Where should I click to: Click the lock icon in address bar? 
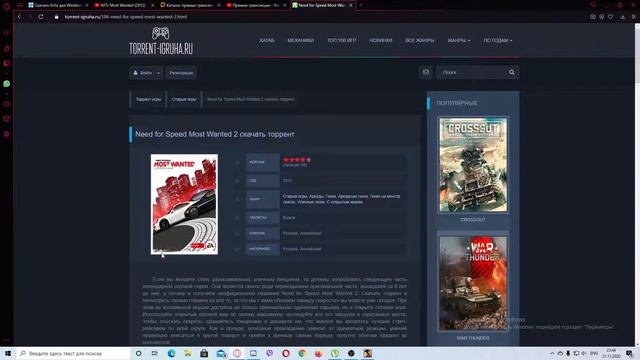(x=57, y=17)
